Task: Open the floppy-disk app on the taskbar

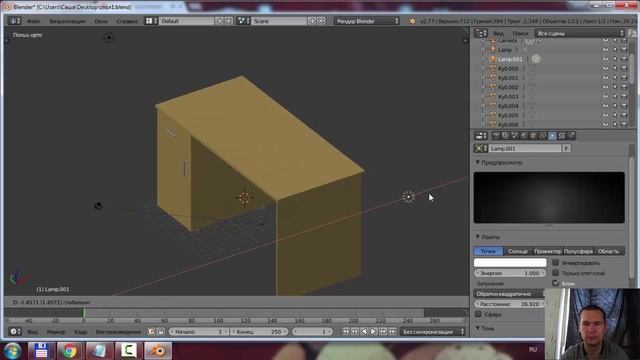Action: point(41,351)
